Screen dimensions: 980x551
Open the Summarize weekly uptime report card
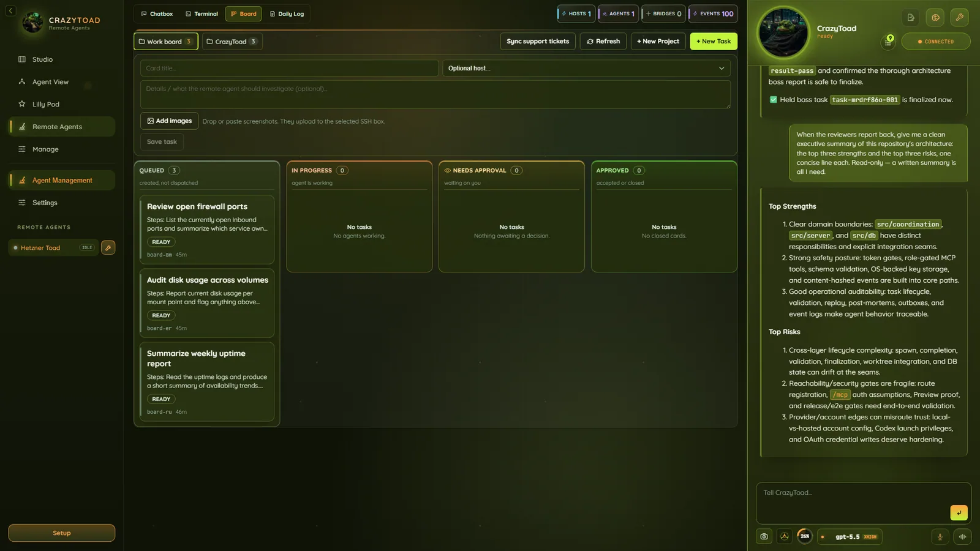(x=207, y=382)
